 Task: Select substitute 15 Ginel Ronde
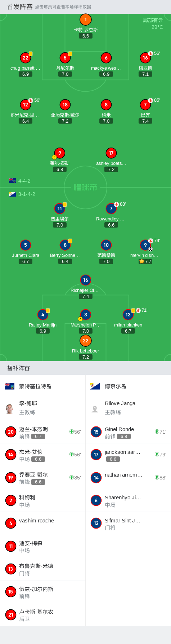pyautogui.click(x=128, y=432)
